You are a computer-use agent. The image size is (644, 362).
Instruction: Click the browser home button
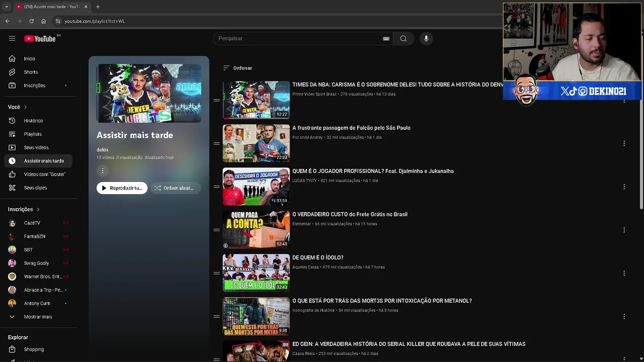(x=43, y=21)
